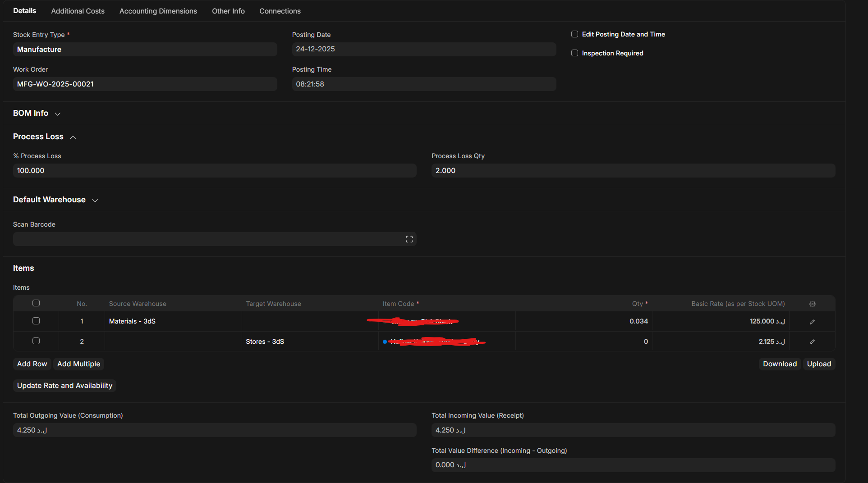
Task: Click the barcode scan icon
Action: coord(409,239)
